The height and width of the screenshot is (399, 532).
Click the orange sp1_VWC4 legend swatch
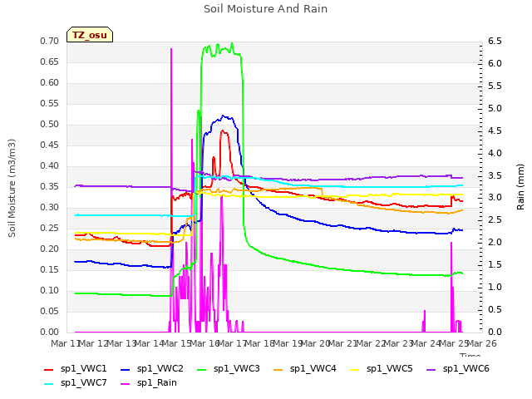coord(278,370)
